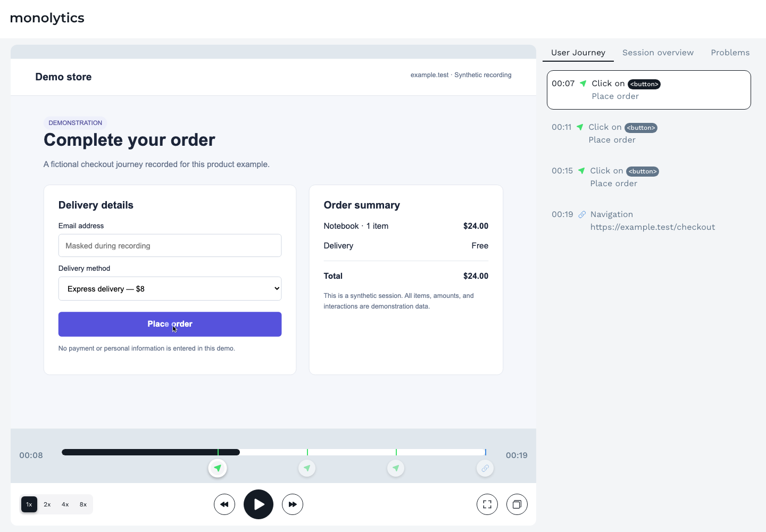Set playback speed to 4x

click(65, 504)
